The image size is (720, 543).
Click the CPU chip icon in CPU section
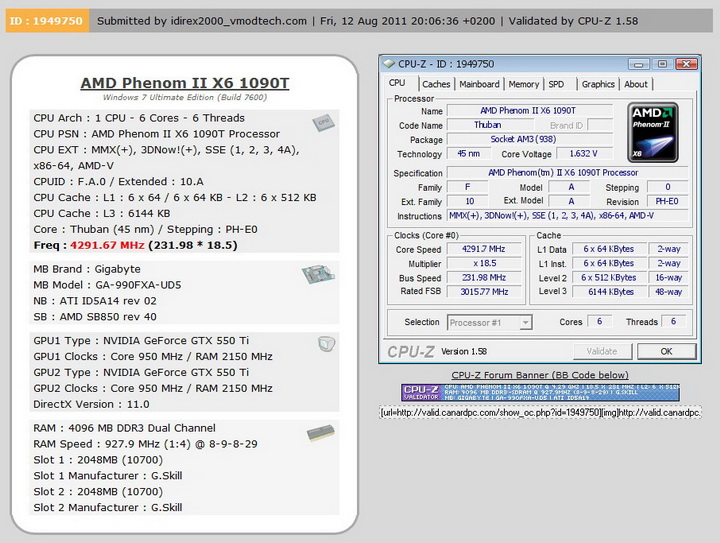coord(323,123)
